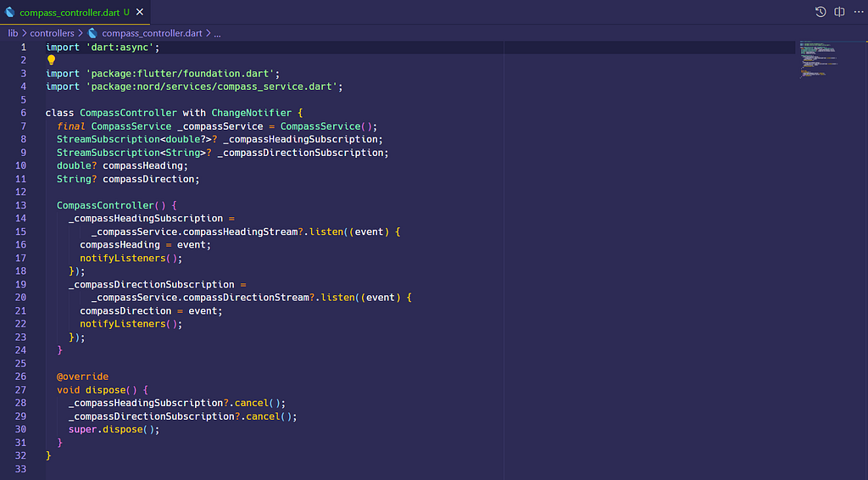Click line number 27 in the gutter
868x480 pixels.
[x=20, y=390]
